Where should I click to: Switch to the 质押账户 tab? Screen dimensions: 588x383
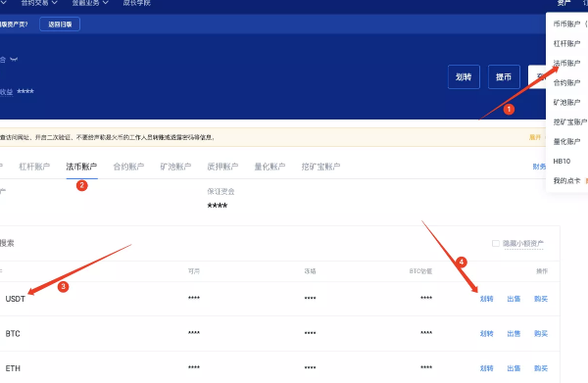(222, 167)
